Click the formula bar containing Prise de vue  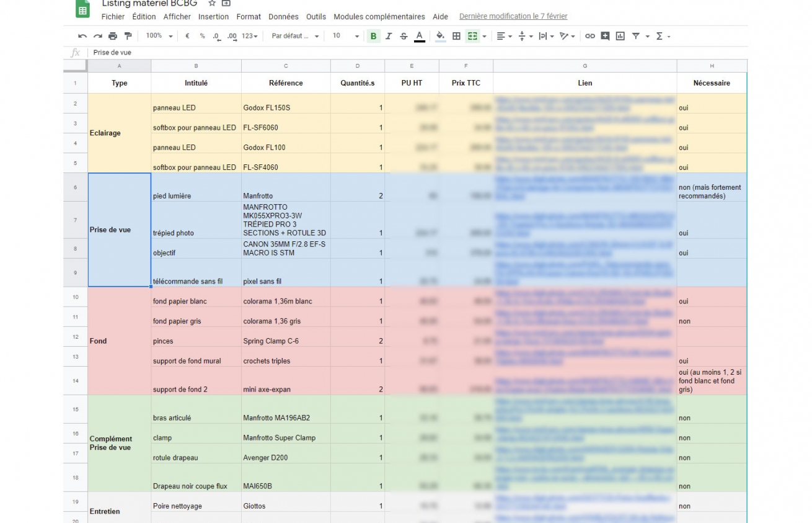[418, 53]
